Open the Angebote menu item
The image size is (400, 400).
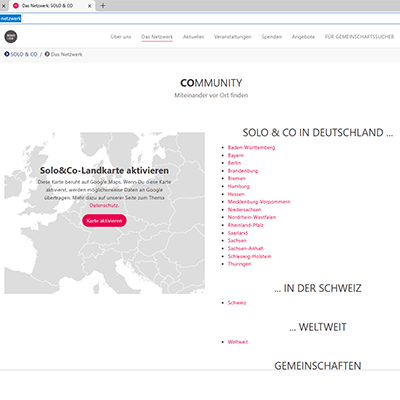tap(303, 37)
